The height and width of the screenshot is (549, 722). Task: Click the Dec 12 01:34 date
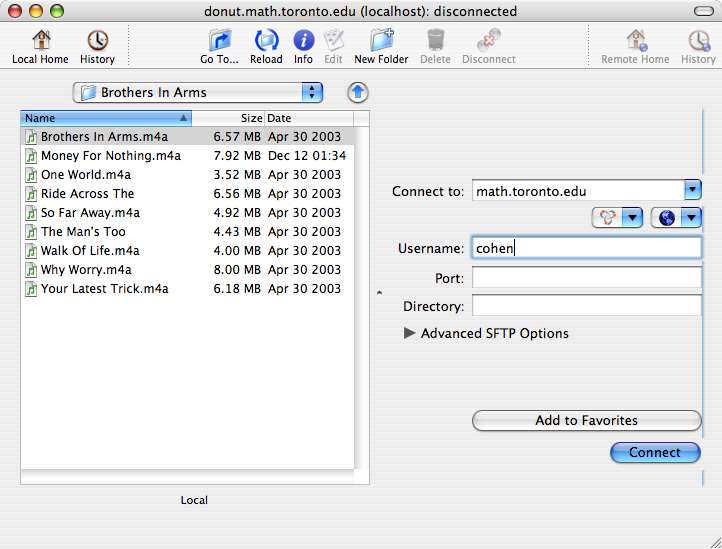(x=307, y=156)
